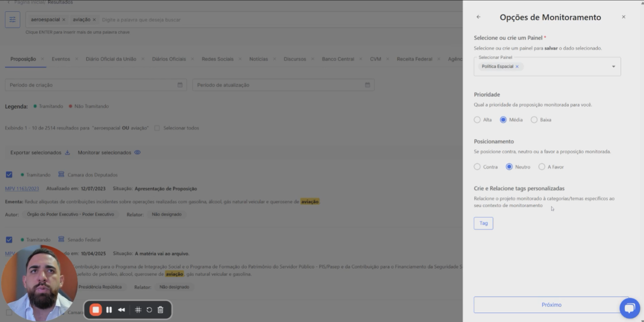644x322 pixels.
Task: Close the Discursos tab
Action: point(313,59)
